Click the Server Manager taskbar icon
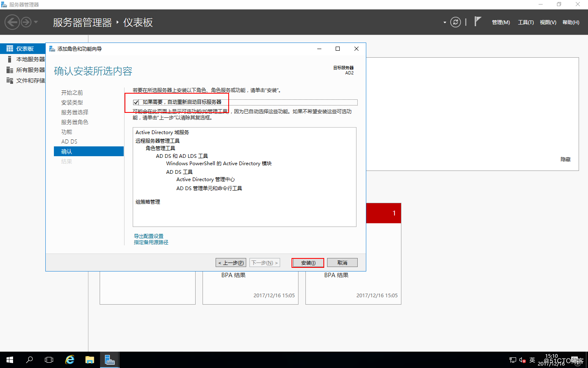 point(110,360)
